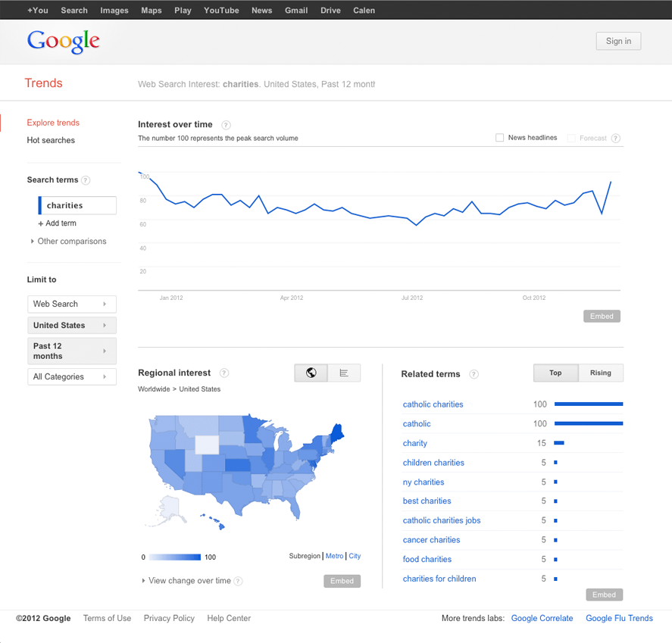Click help icon next to View change over time
Image resolution: width=672 pixels, height=643 pixels.
(x=239, y=582)
